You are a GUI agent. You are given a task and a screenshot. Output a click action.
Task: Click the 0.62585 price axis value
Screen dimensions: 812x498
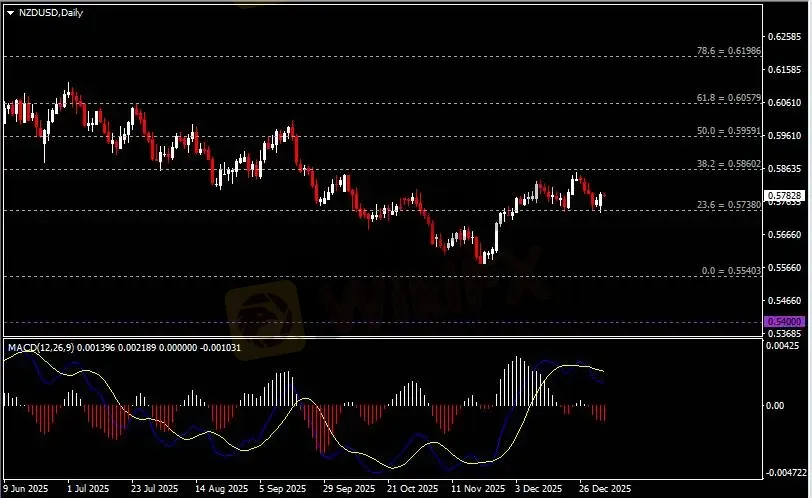(784, 37)
